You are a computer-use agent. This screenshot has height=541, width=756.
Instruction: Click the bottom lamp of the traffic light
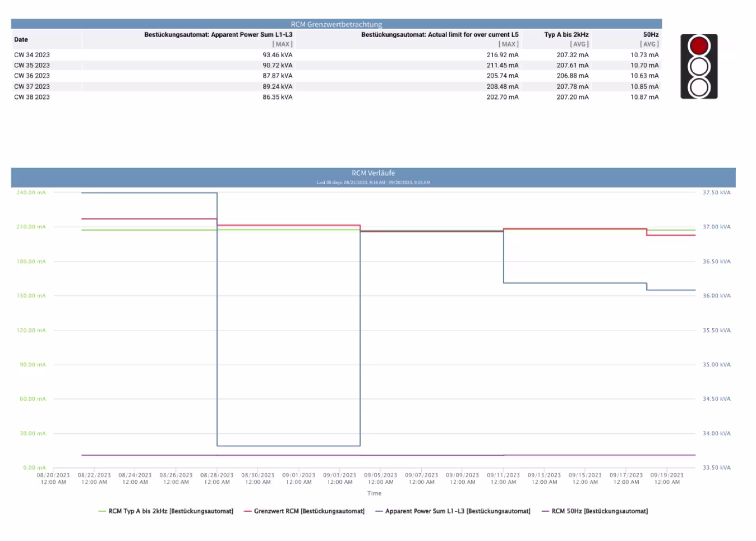[x=699, y=88]
